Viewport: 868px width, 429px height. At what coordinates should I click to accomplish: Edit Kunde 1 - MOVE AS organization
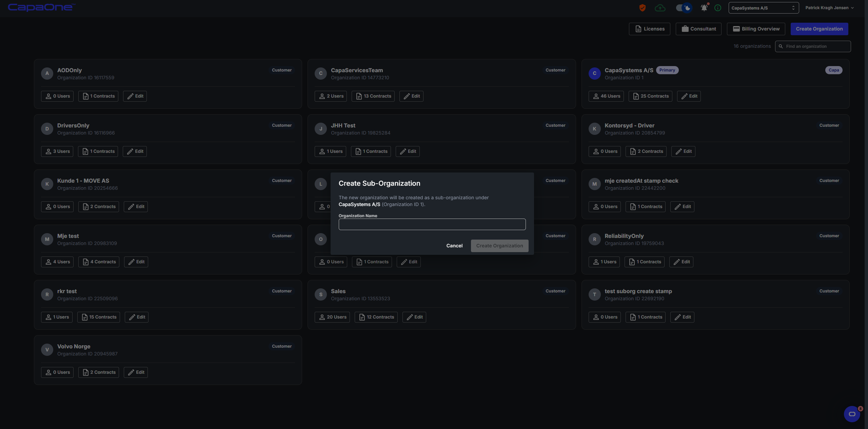[136, 207]
